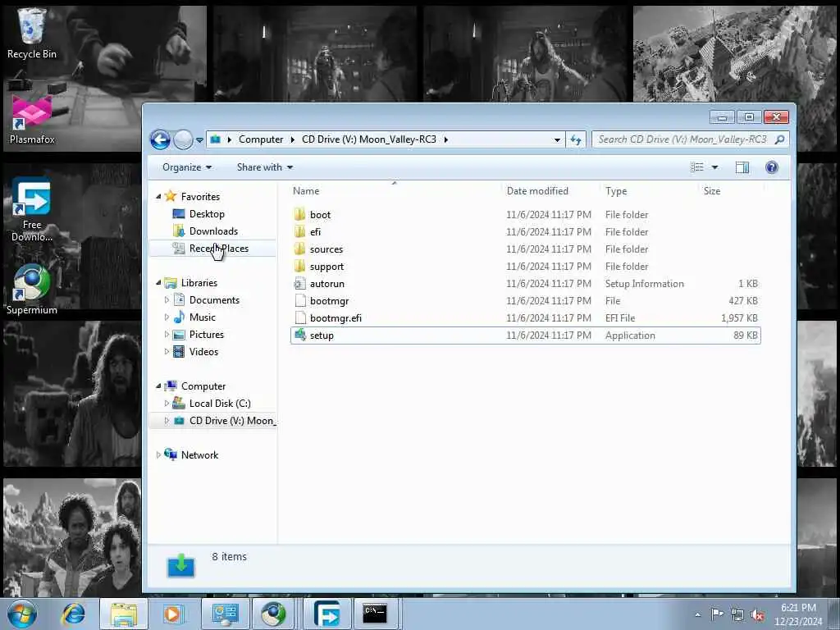
Task: Select Network in navigation pane
Action: (199, 454)
